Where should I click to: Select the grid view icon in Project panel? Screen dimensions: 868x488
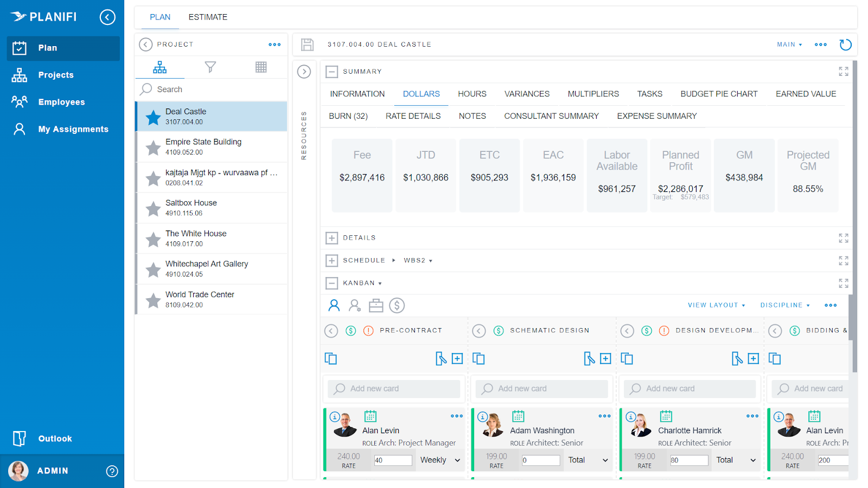click(260, 67)
